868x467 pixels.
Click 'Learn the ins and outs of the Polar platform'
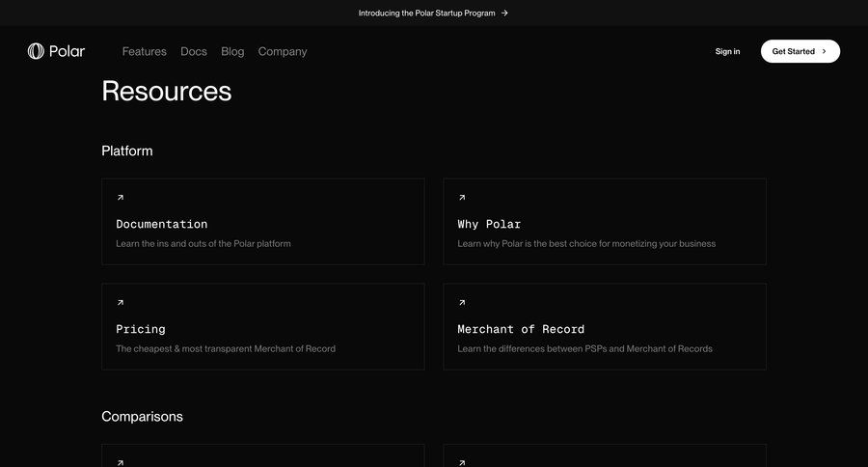pos(203,244)
